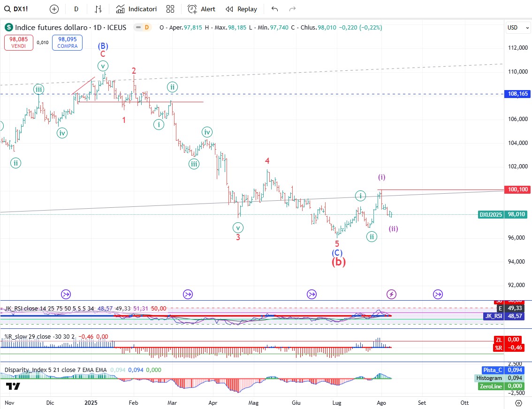
Task: Select the Disparity_Index indicator title
Action: pyautogui.click(x=56, y=370)
